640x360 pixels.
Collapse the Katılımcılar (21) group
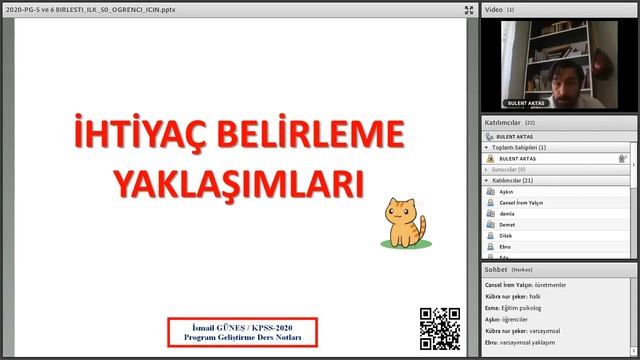(x=486, y=180)
